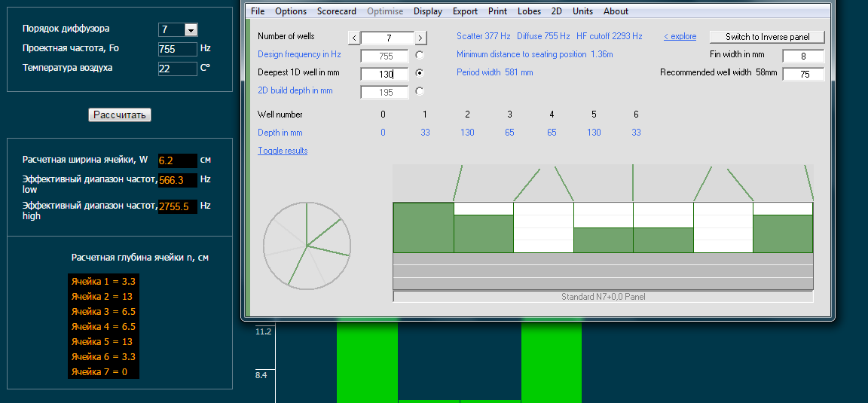
Task: Increase number of wells with right arrow
Action: tap(420, 38)
